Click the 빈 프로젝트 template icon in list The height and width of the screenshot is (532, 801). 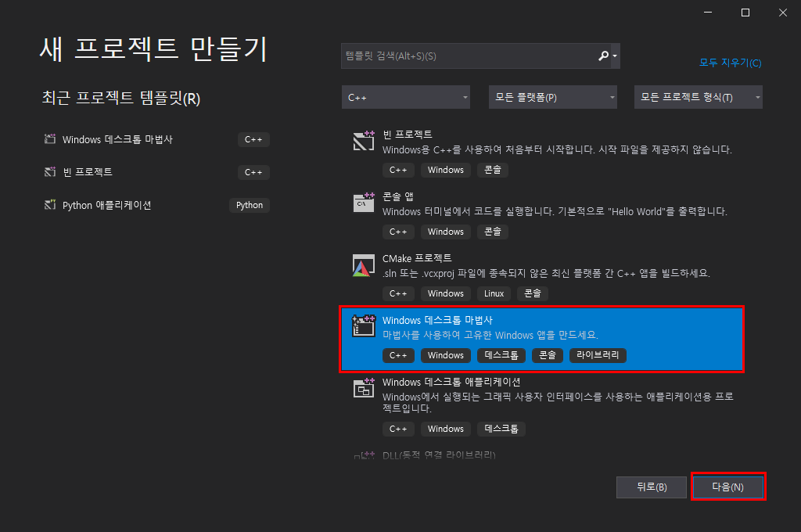tap(364, 141)
